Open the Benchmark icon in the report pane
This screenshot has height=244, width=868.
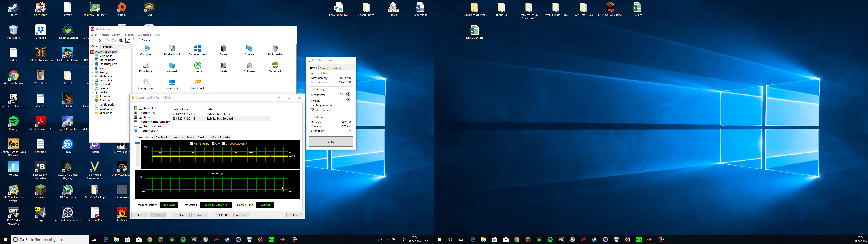[198, 82]
